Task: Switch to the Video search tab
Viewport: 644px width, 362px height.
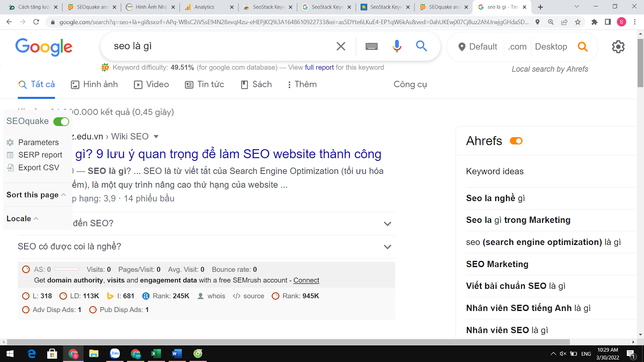Action: (x=151, y=84)
